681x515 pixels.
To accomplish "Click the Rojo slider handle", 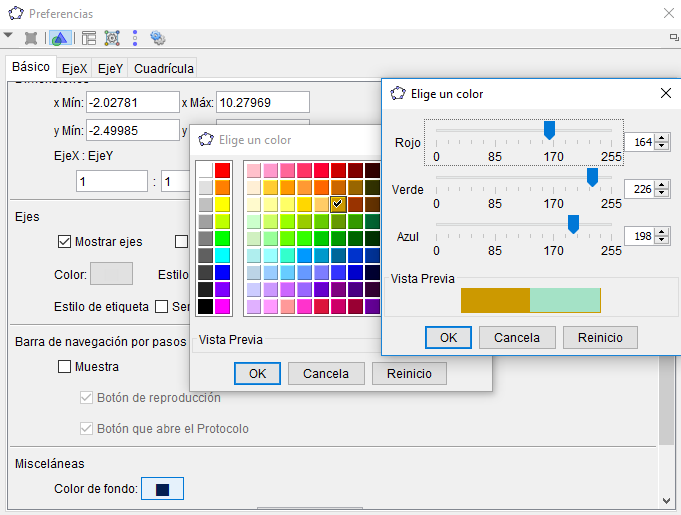I will pyautogui.click(x=549, y=130).
